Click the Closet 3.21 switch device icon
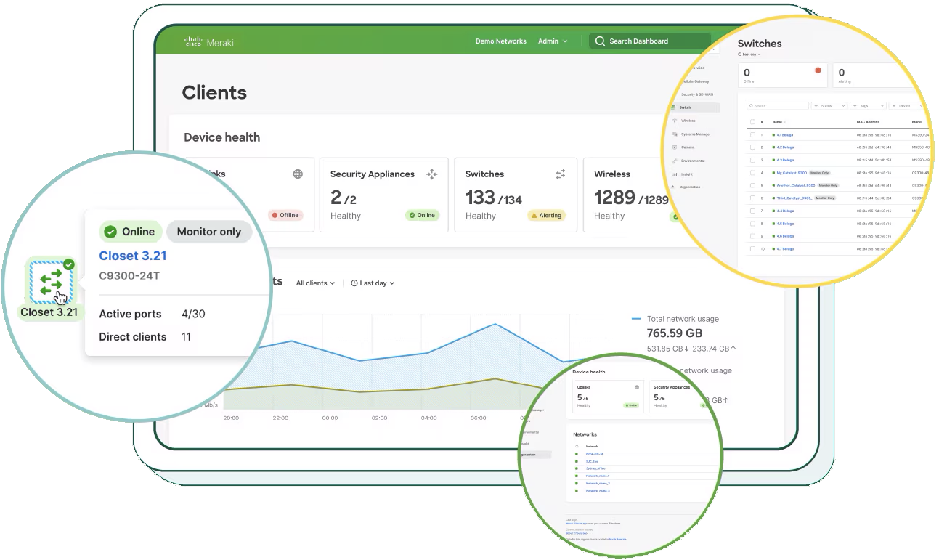 pos(51,281)
